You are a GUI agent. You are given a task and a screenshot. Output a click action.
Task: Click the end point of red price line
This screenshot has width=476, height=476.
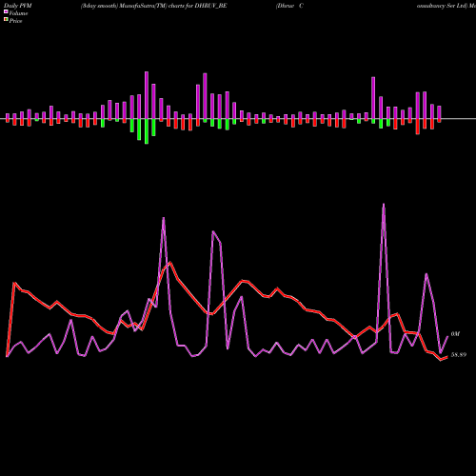(447, 357)
